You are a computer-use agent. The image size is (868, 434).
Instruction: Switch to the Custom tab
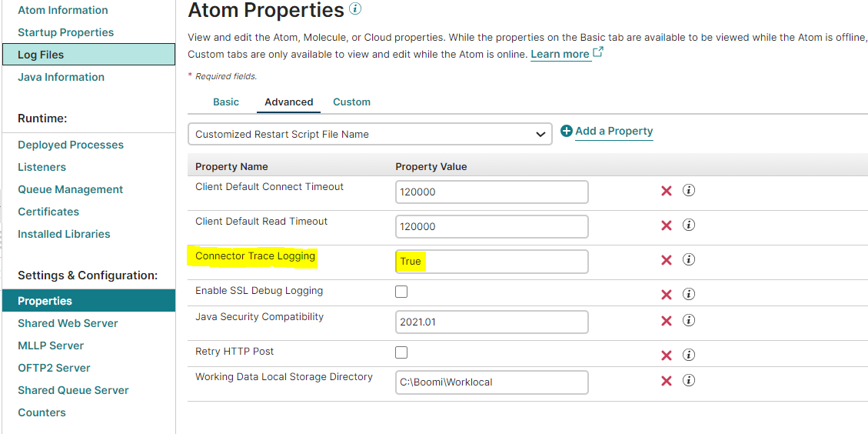[x=351, y=102]
